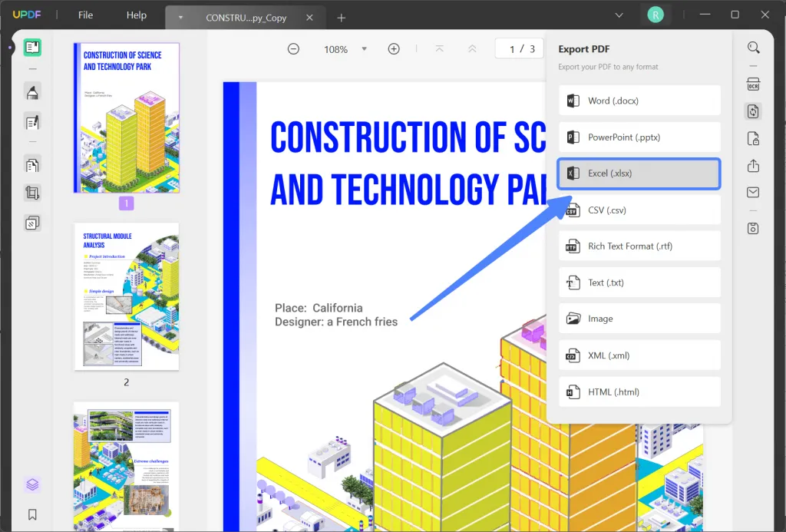This screenshot has height=532, width=786.
Task: Open the File menu
Action: coord(84,14)
